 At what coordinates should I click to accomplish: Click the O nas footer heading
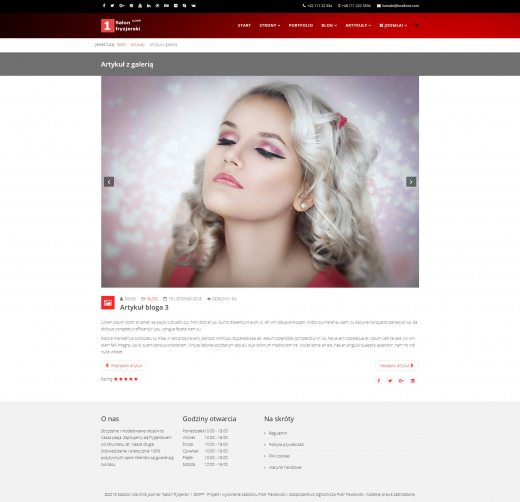pos(110,419)
